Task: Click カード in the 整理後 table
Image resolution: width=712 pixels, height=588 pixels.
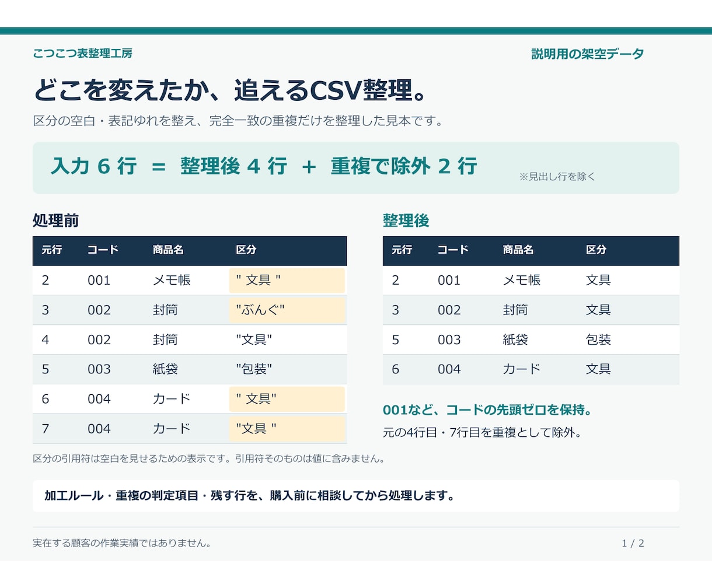Action: 522,369
